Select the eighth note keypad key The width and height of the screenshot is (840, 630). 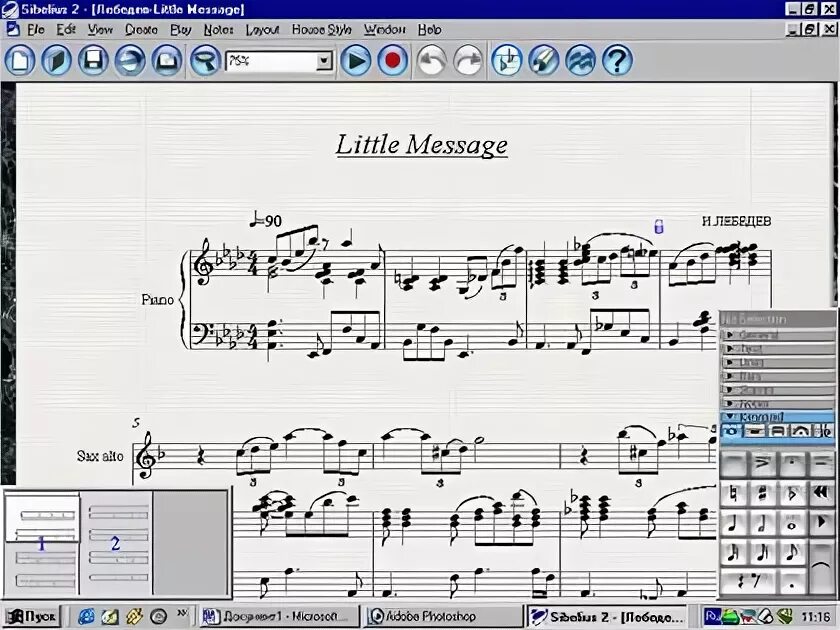(791, 552)
